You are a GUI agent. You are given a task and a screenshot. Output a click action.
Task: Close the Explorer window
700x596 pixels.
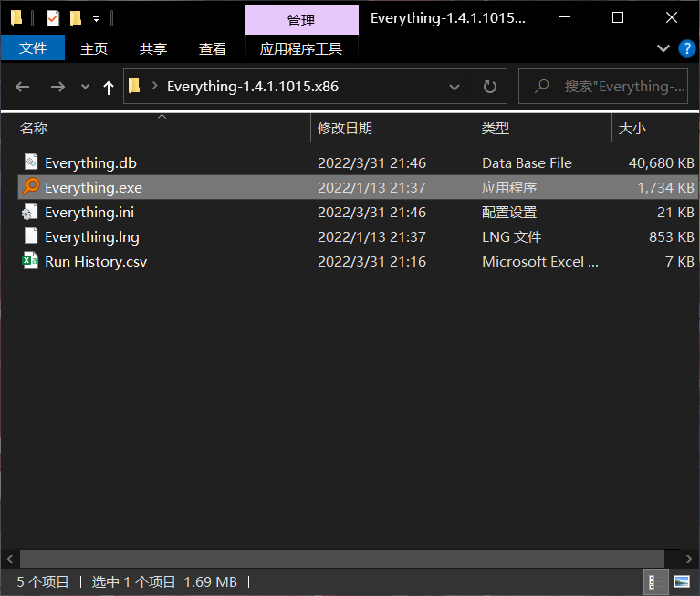pos(672,18)
